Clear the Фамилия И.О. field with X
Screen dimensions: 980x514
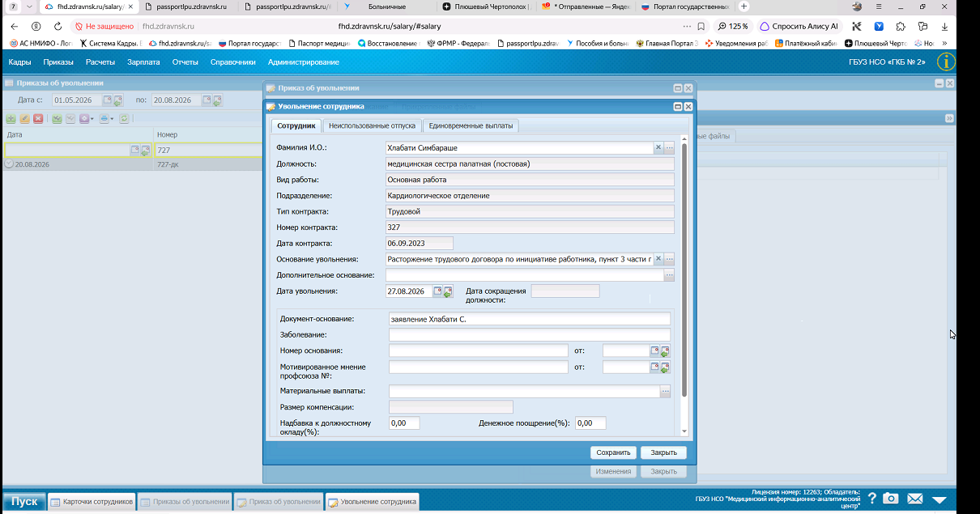click(x=658, y=147)
